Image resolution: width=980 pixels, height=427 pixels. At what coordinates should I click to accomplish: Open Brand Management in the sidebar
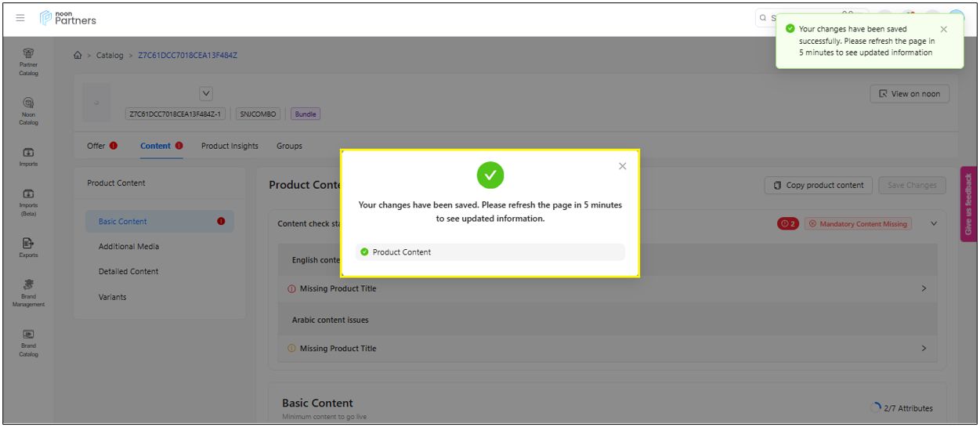28,292
